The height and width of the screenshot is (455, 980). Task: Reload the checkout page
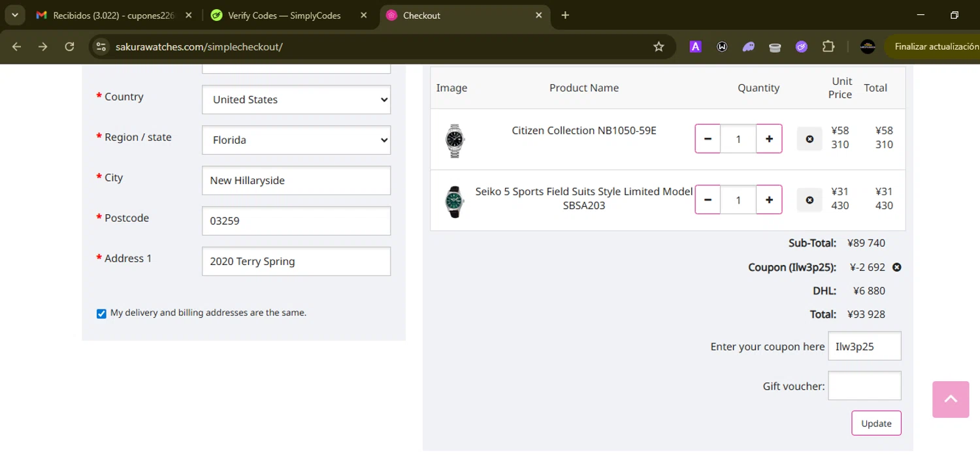pyautogui.click(x=69, y=46)
